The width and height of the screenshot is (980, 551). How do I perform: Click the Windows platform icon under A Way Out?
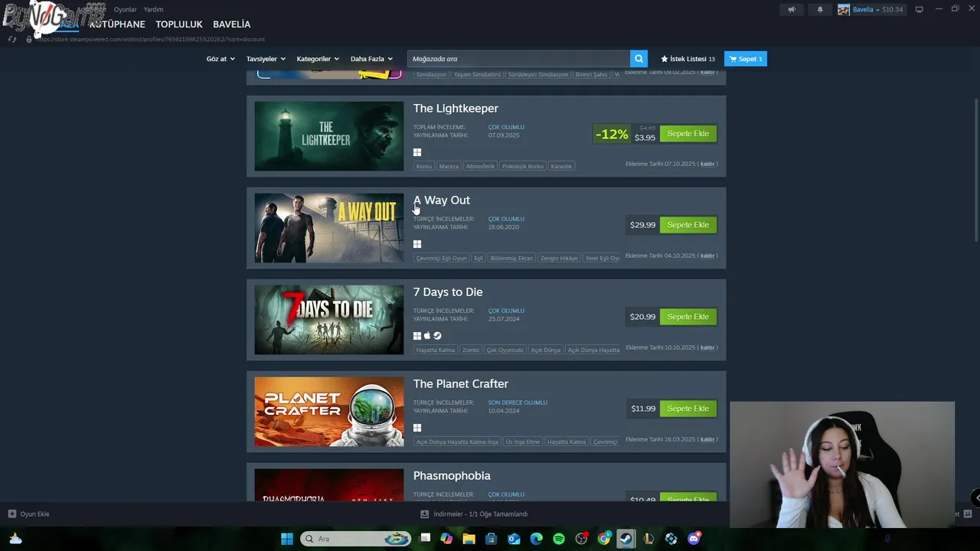pyautogui.click(x=417, y=244)
